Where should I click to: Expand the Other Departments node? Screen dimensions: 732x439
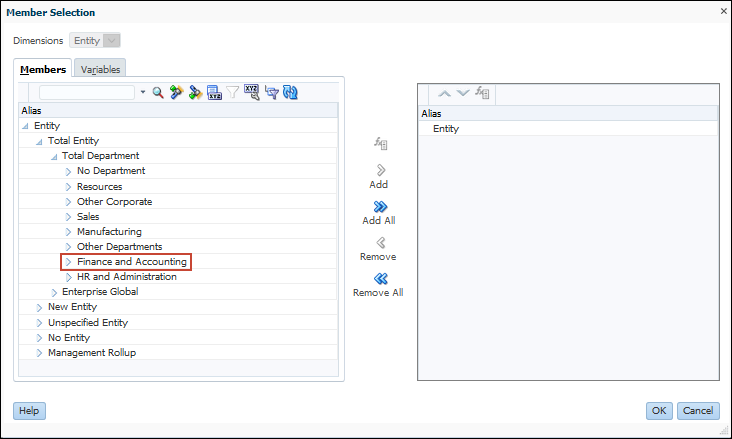click(68, 247)
